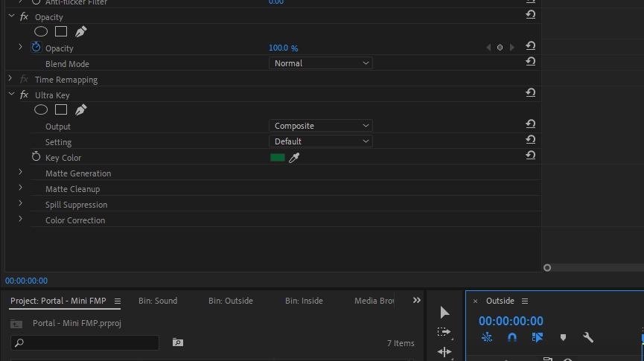
Task: Select free draw bezier pen under Ultra Key
Action: point(81,109)
